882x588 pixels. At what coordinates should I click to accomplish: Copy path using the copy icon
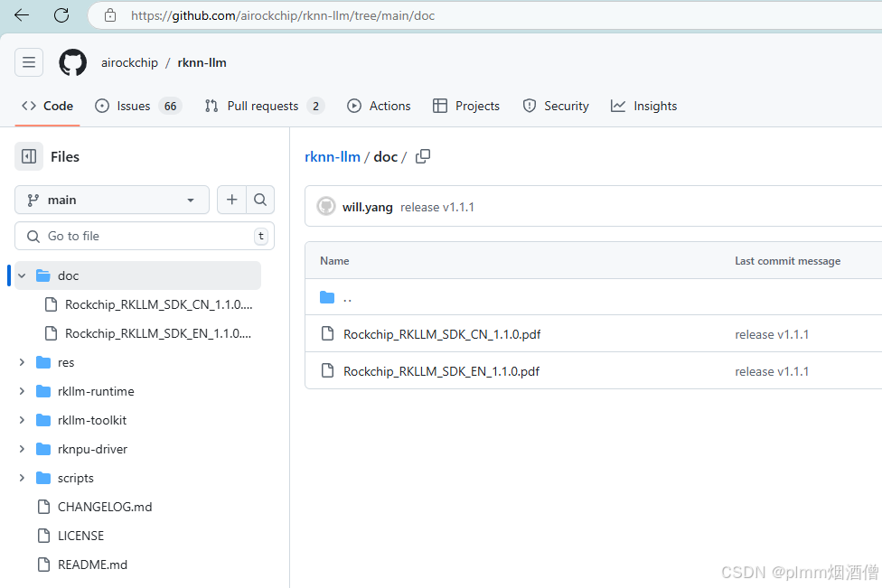[423, 156]
